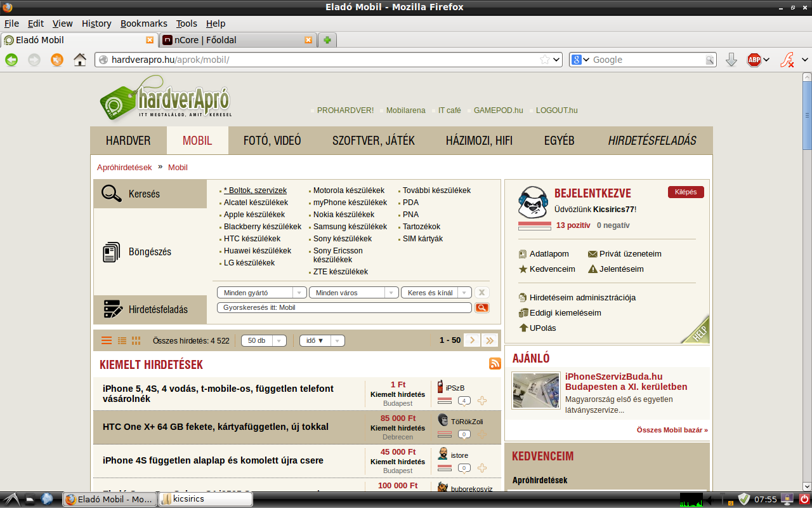Click the 07:55 taskbar clock
The width and height of the screenshot is (812, 508).
[766, 500]
